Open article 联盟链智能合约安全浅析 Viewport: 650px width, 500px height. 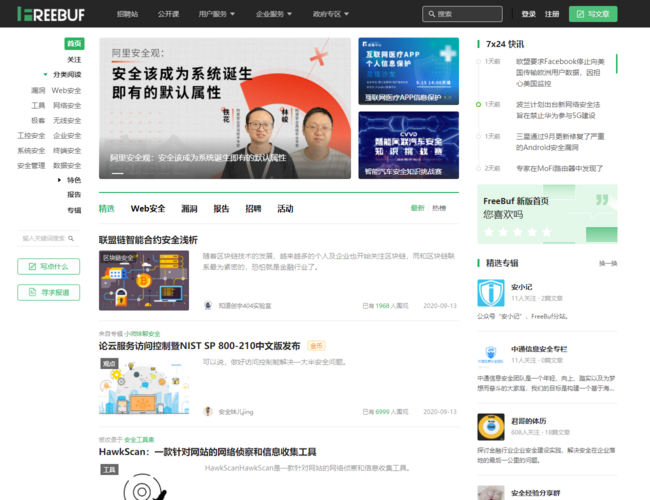pyautogui.click(x=148, y=240)
